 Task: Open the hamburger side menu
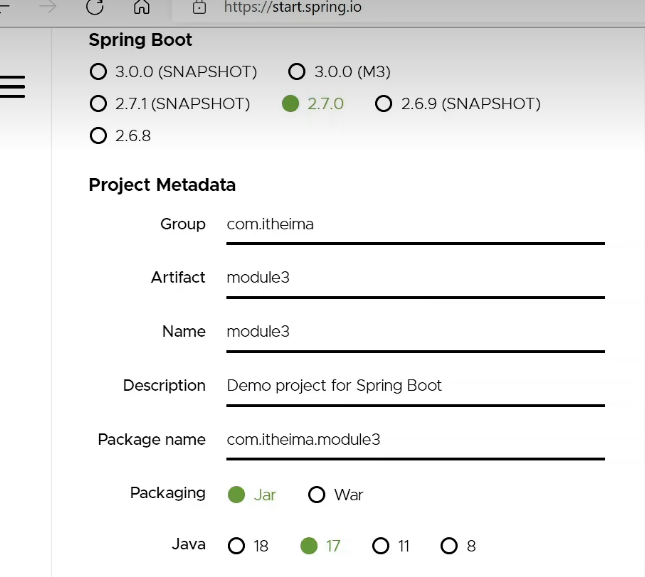pyautogui.click(x=12, y=87)
